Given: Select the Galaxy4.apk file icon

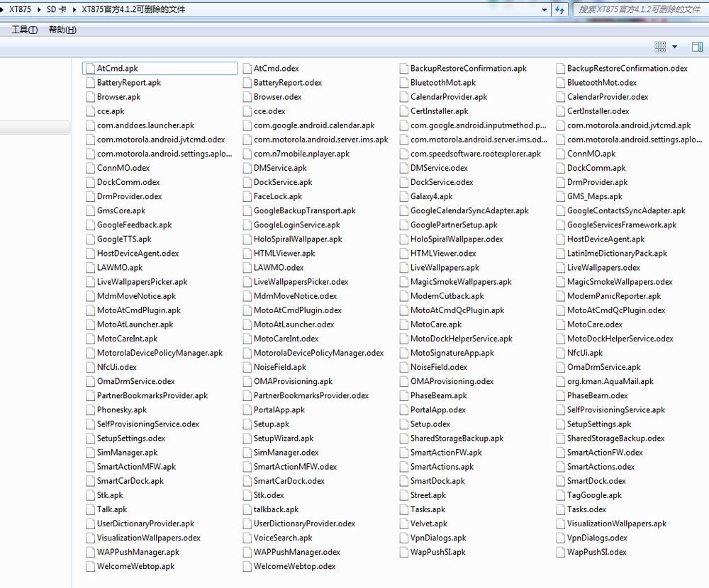Looking at the screenshot, I should 404,197.
